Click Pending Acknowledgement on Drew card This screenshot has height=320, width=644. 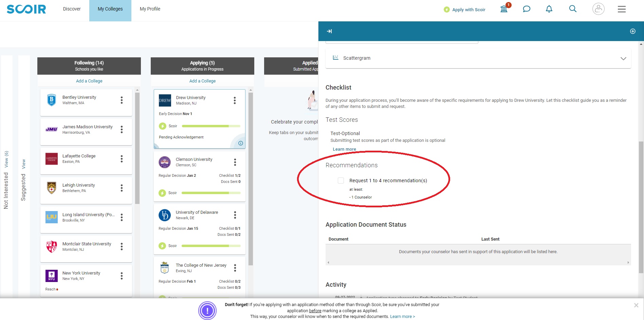click(x=181, y=137)
